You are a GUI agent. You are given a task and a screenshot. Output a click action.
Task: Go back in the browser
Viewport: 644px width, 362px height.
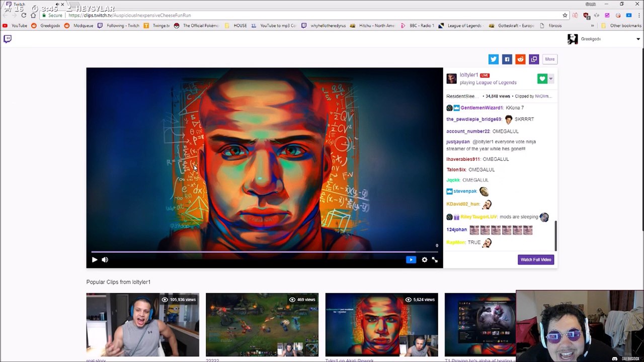[5, 15]
